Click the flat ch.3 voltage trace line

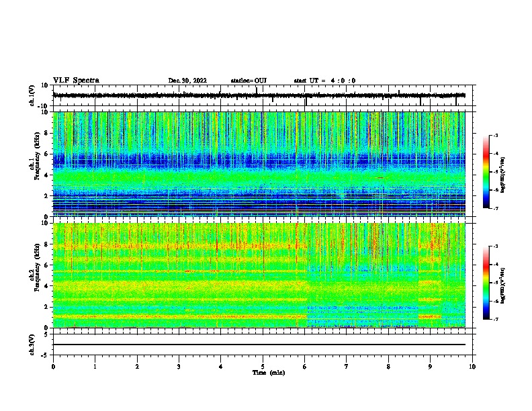259,345
